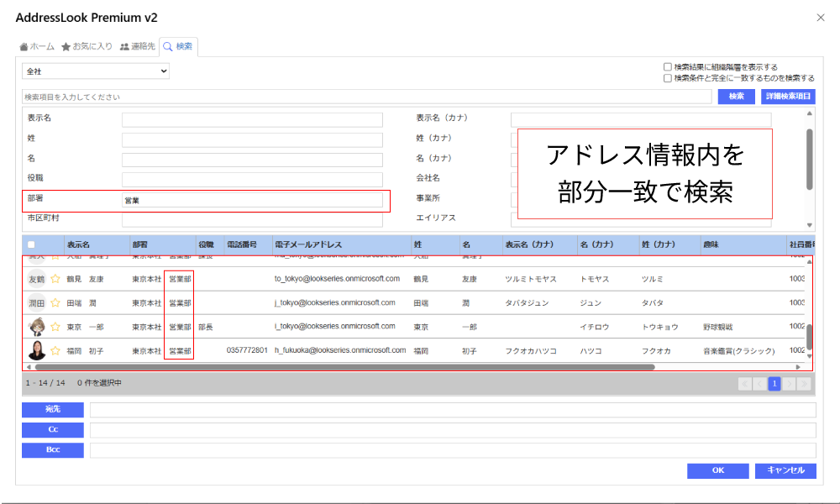Check 検索条件と完全に一致するものを検索する option
The width and height of the screenshot is (840, 504).
(667, 78)
